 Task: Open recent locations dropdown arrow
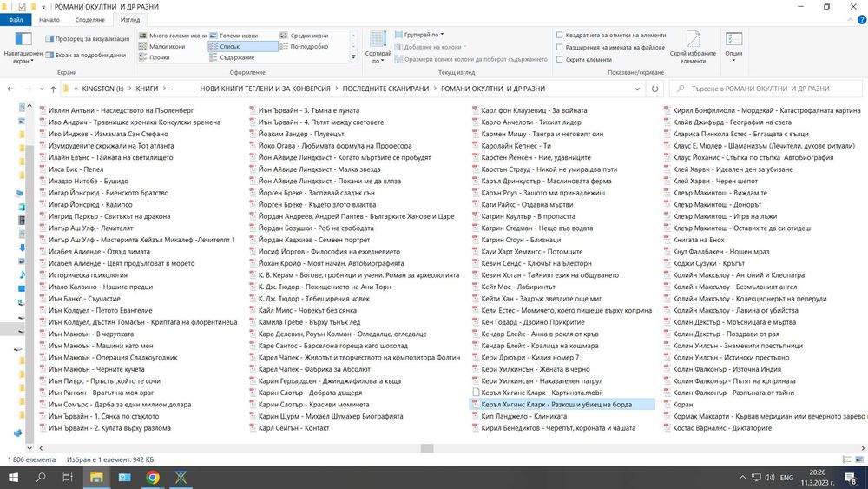click(42, 89)
